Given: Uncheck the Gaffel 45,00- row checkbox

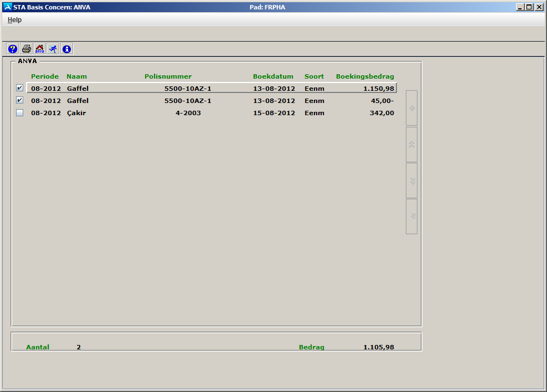Looking at the screenshot, I should click(20, 101).
